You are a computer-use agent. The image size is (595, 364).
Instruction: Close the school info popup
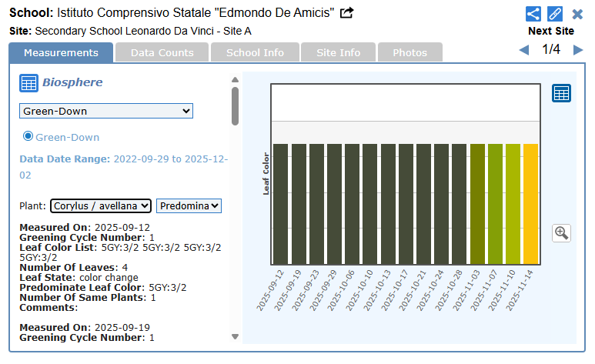(x=577, y=14)
